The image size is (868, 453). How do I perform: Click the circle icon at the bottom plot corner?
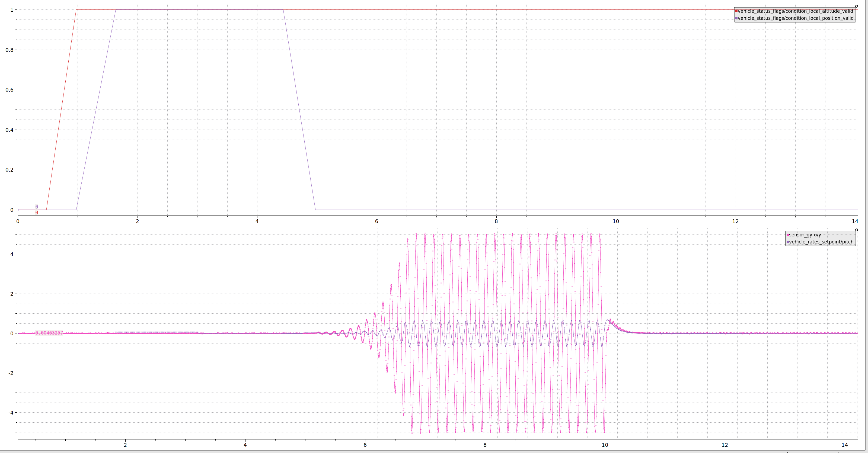[x=856, y=230]
